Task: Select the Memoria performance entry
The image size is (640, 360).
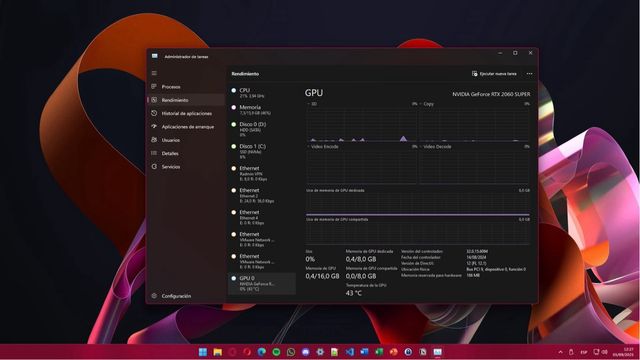Action: click(262, 110)
